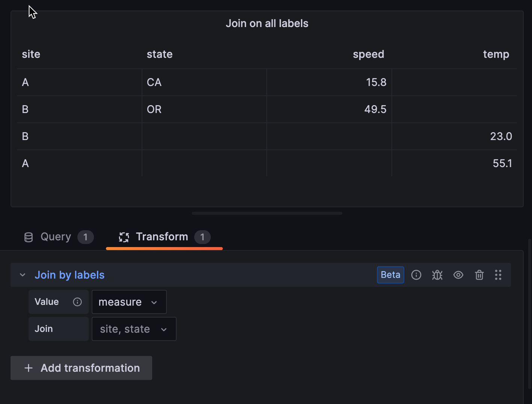Grab the drag handle on Join by labels row
The height and width of the screenshot is (404, 532).
[498, 275]
